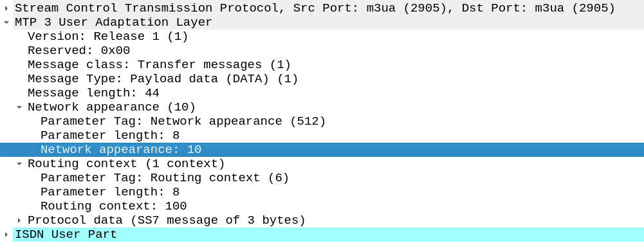Click the highlighted Network appearance: 10 row

click(x=322, y=149)
